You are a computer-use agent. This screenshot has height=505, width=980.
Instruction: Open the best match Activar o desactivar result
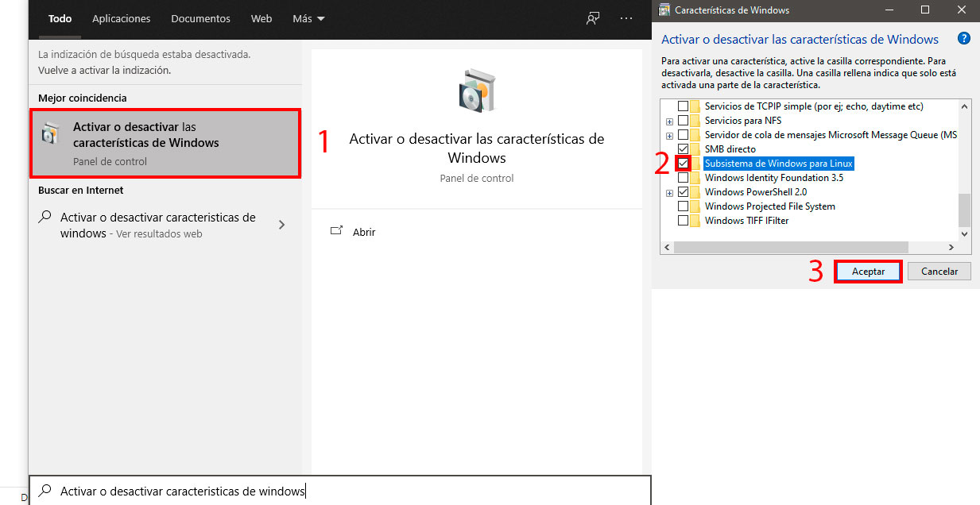tap(165, 143)
